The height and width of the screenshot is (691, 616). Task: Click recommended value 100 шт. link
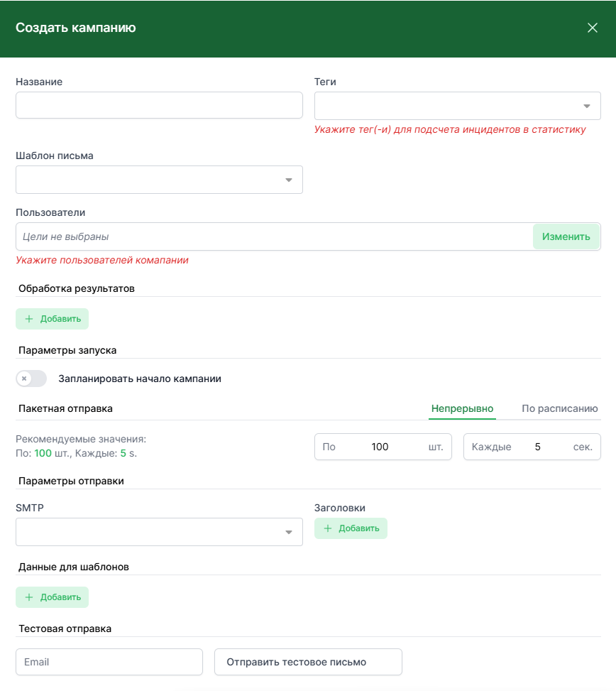43,453
